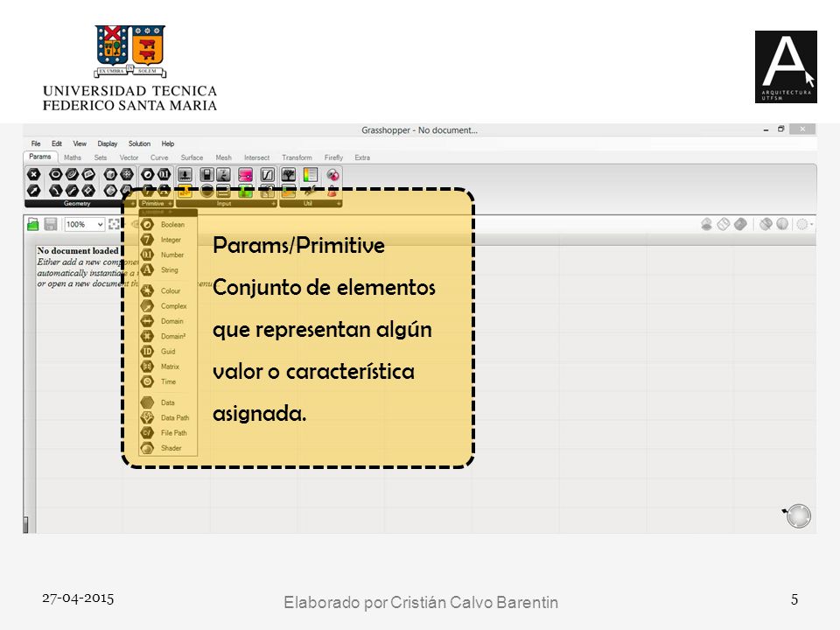Click the graph curve icon in Input panel

(x=268, y=175)
